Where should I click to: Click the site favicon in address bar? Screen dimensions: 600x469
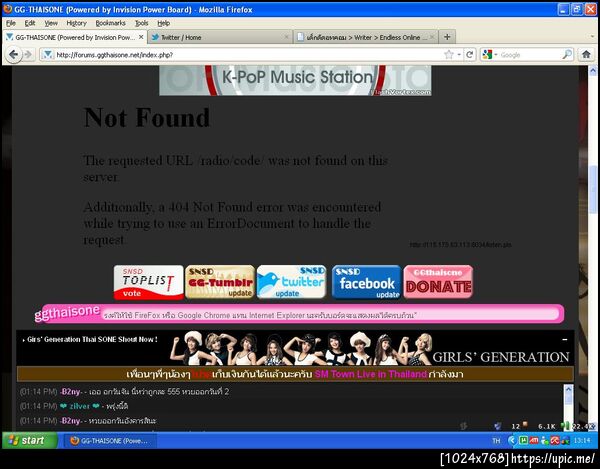47,55
